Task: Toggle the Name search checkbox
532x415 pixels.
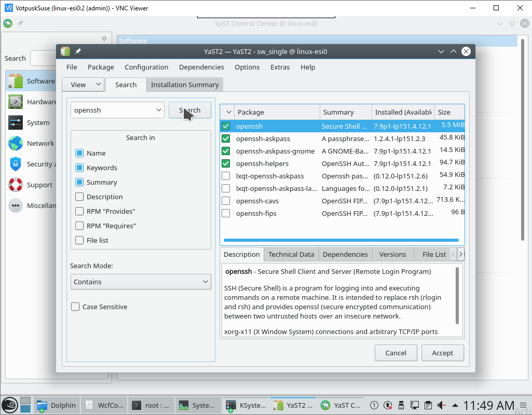Action: (x=79, y=153)
